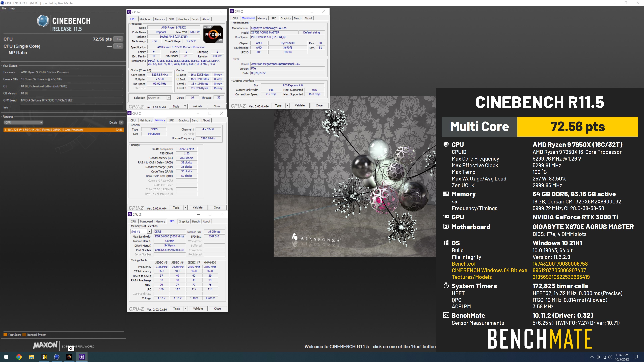Click Close in the CPU-Z Memory window
The image size is (644, 362).
point(217,207)
